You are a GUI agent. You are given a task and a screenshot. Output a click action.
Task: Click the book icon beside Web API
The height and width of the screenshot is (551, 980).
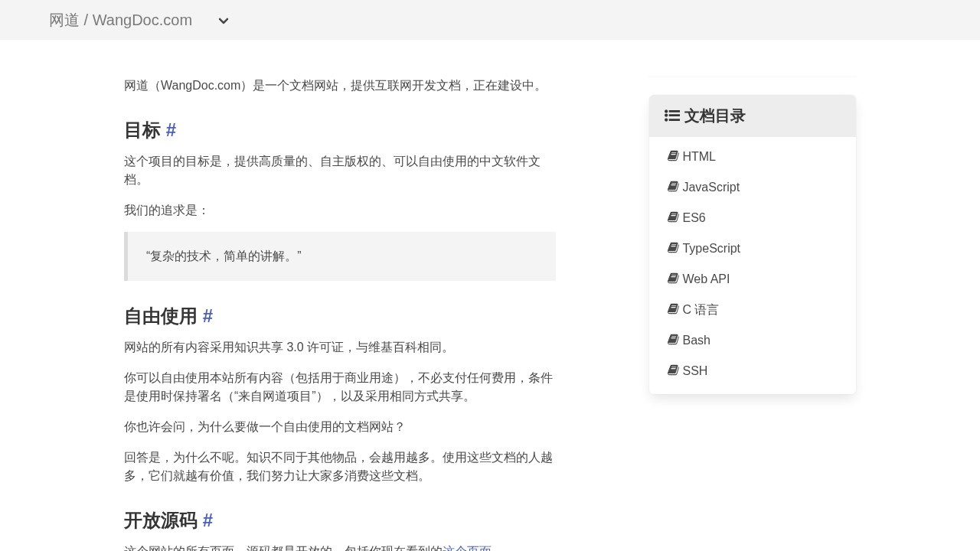tap(673, 279)
